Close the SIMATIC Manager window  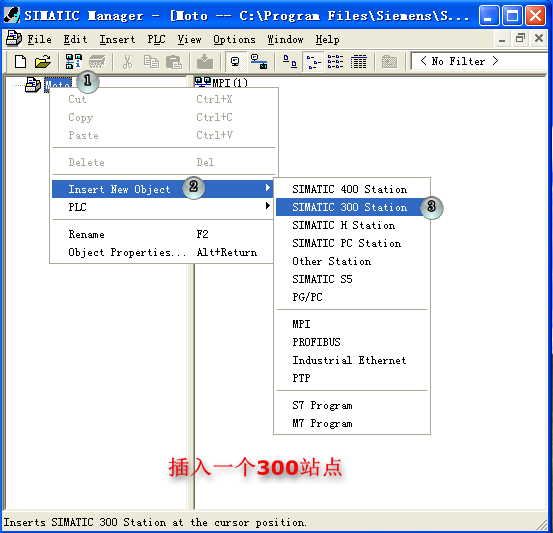(535, 16)
